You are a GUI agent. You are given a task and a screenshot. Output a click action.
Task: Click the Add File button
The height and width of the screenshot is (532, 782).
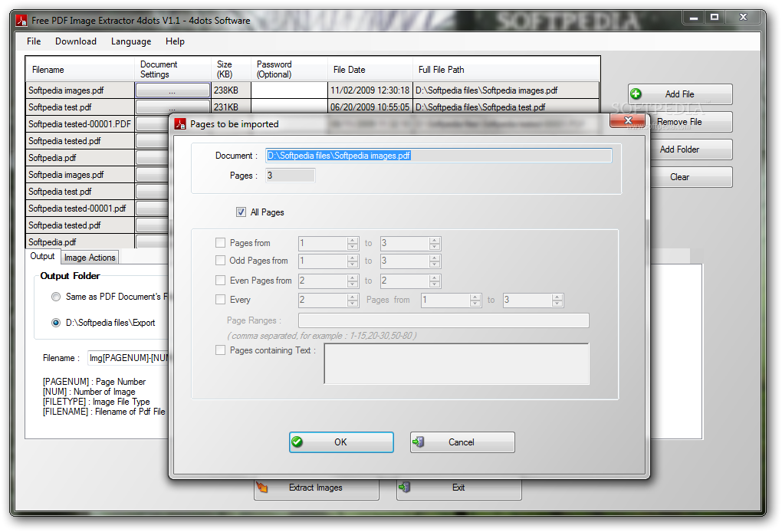click(680, 94)
